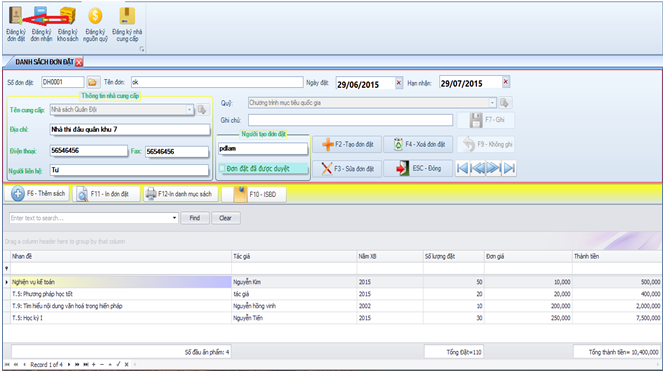Open Đăng ký kho sách ribbon icon
The height and width of the screenshot is (372, 663).
[x=68, y=24]
